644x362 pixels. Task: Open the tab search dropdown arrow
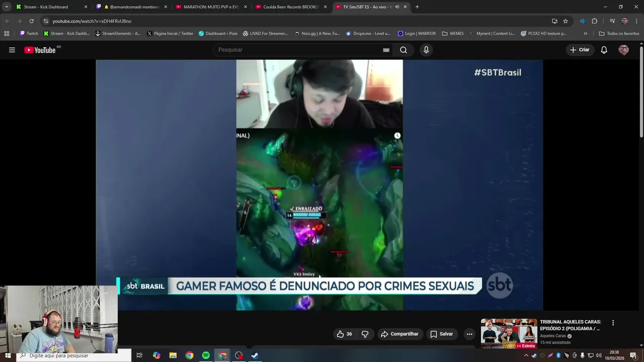(7, 7)
